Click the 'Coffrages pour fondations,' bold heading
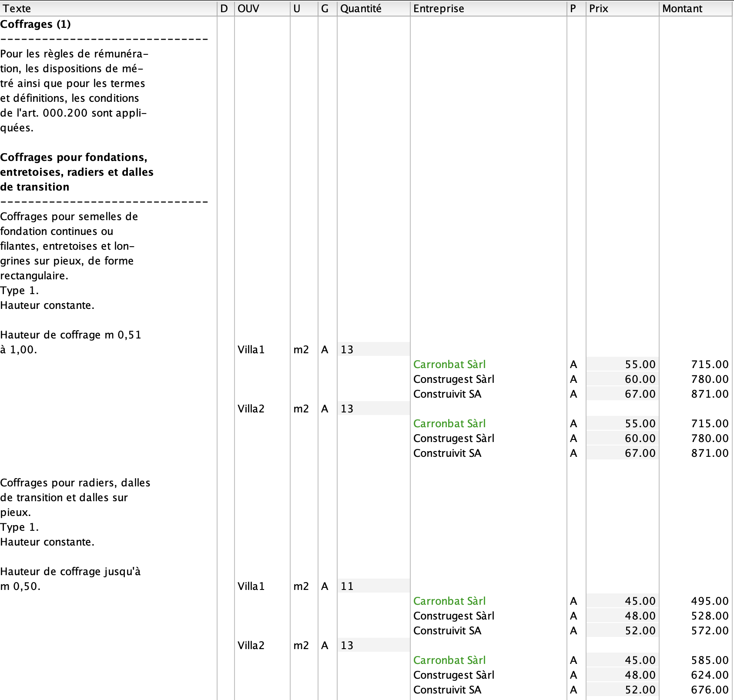The width and height of the screenshot is (734, 700). pos(74,157)
